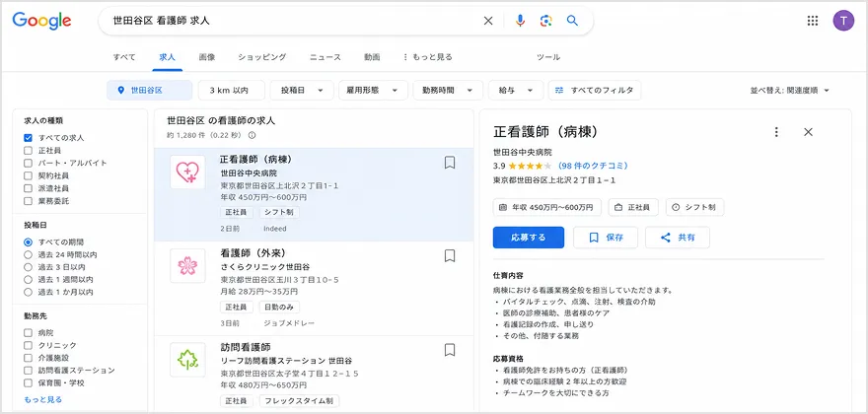Open Google Lens image search icon
The width and height of the screenshot is (868, 414).
(x=546, y=21)
